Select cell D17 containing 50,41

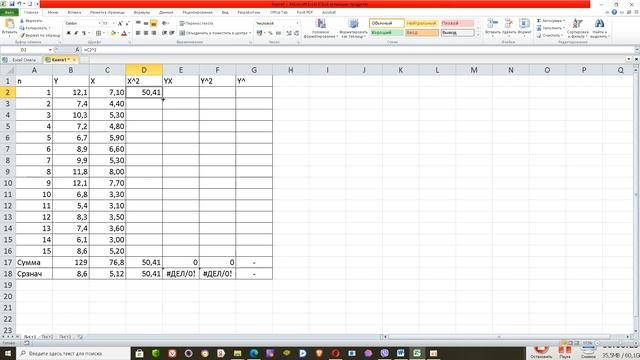(144, 262)
